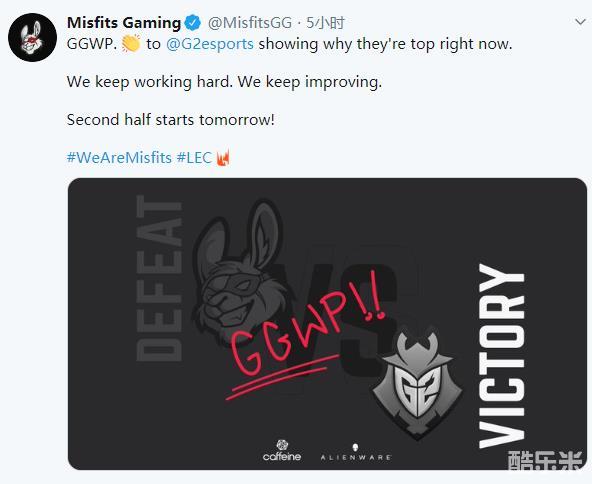592x484 pixels.
Task: Click the vertical VICTORY text
Action: [502, 356]
